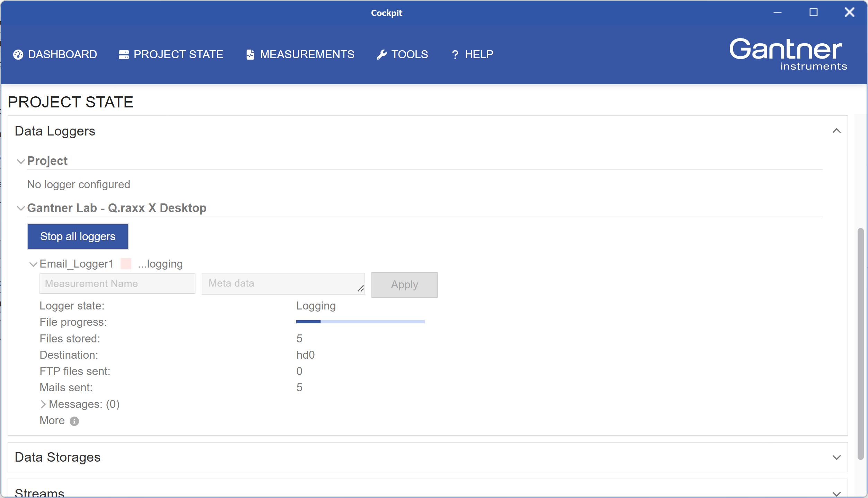This screenshot has height=498, width=868.
Task: Collapse the Data Loggers panel
Action: [836, 131]
